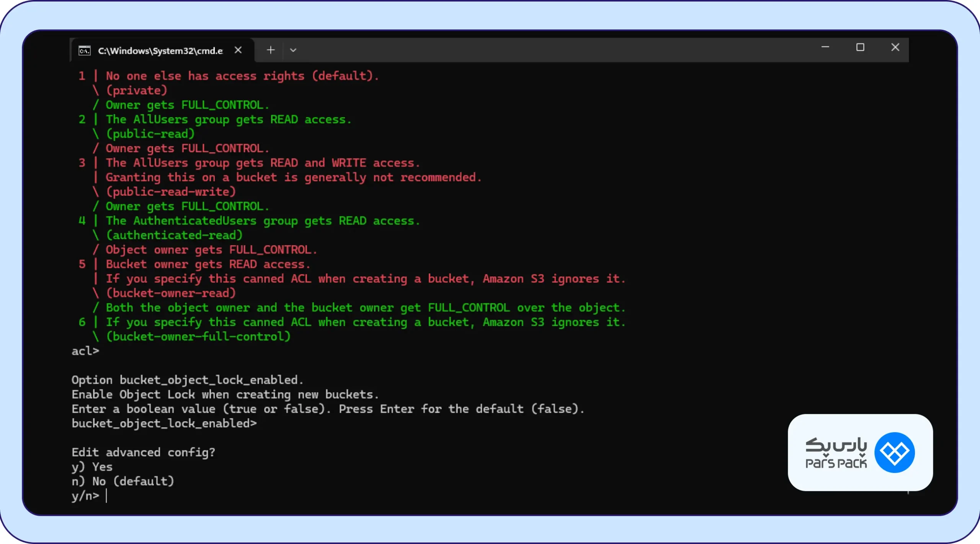This screenshot has width=980, height=544.
Task: Click the '(public-read-write)' ACL value text
Action: [171, 192]
